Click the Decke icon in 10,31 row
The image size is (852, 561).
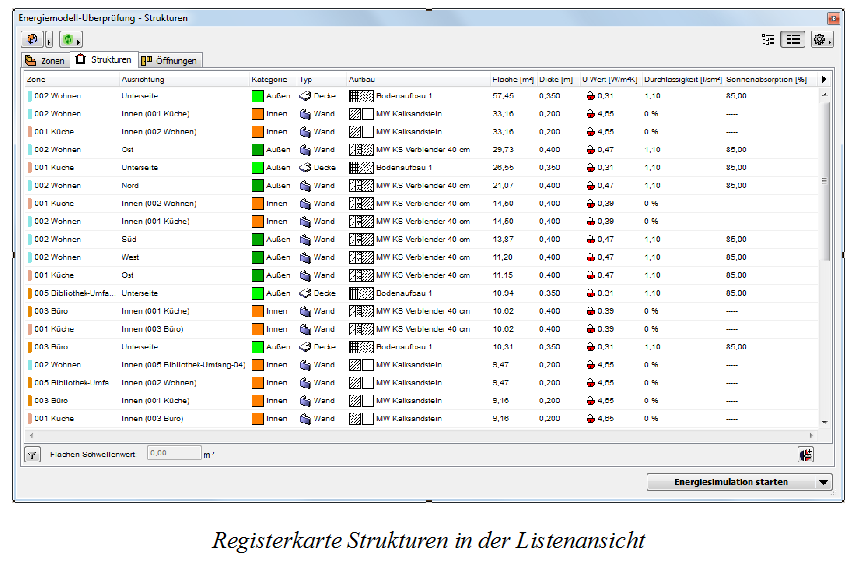click(305, 347)
